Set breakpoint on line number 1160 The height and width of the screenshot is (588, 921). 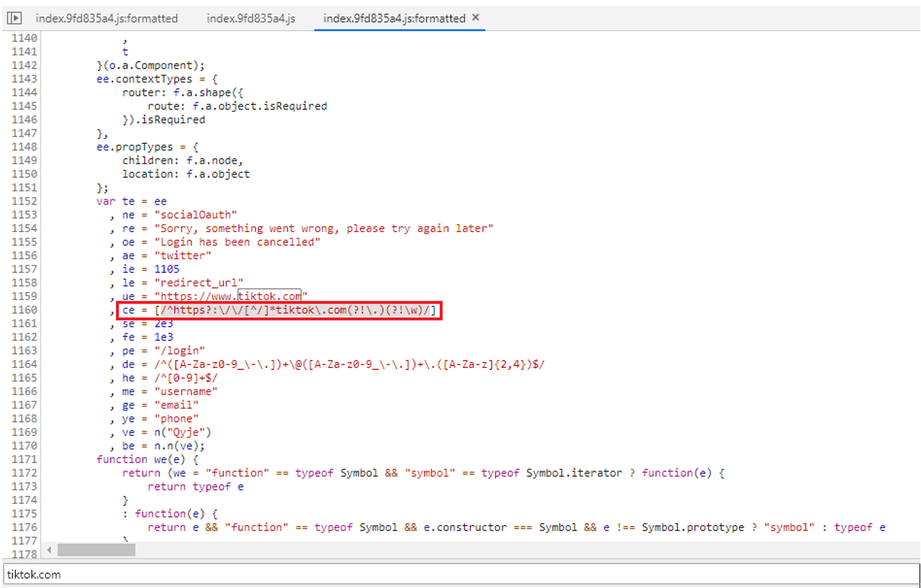[x=24, y=310]
